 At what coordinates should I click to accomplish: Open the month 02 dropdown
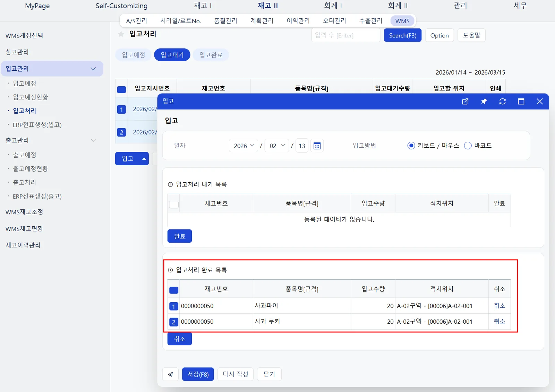pos(277,146)
